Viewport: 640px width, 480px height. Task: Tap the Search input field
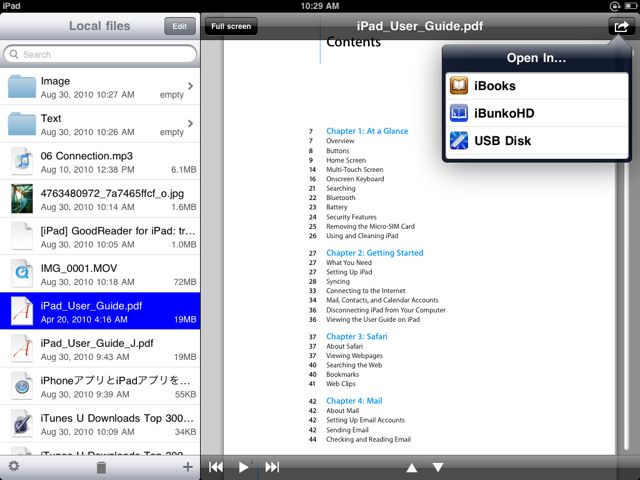pos(100,54)
